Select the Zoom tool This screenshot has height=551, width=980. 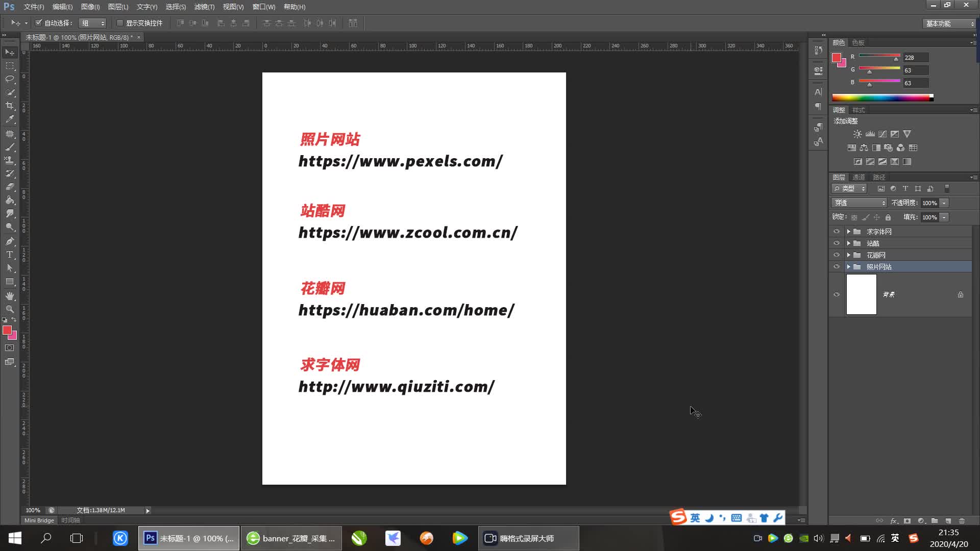click(10, 309)
